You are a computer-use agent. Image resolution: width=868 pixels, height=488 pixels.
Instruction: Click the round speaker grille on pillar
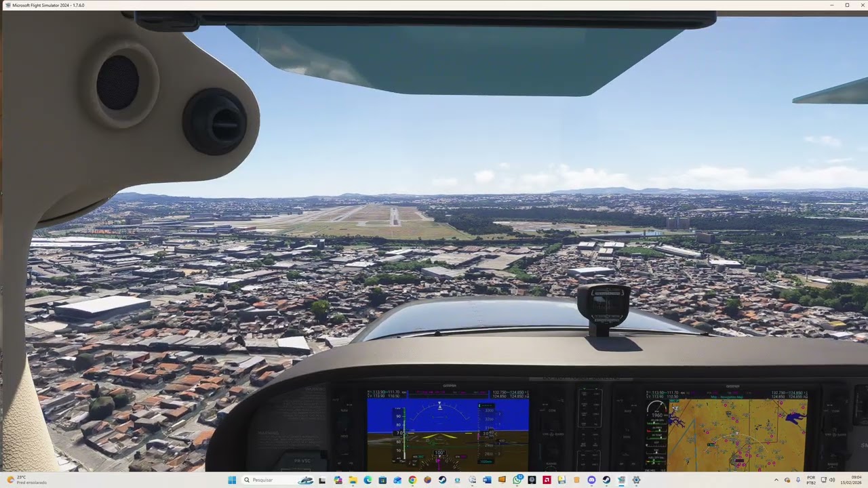(118, 83)
